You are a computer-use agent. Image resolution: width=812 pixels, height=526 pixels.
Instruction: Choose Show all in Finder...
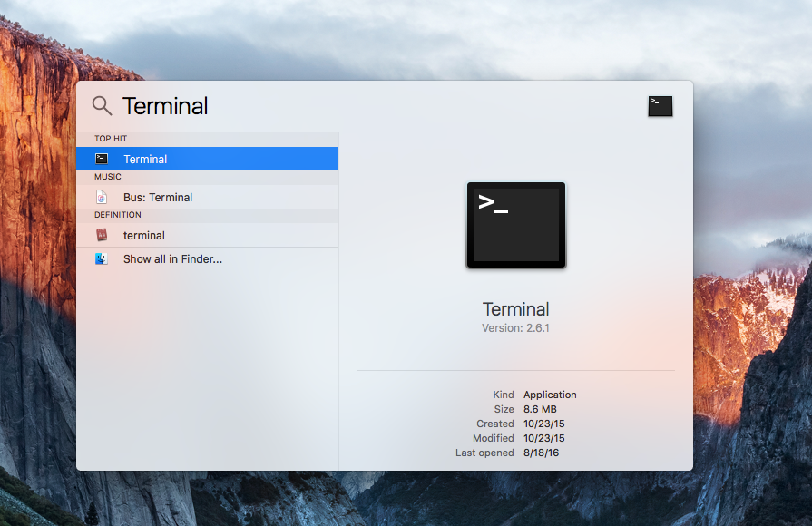(x=207, y=258)
